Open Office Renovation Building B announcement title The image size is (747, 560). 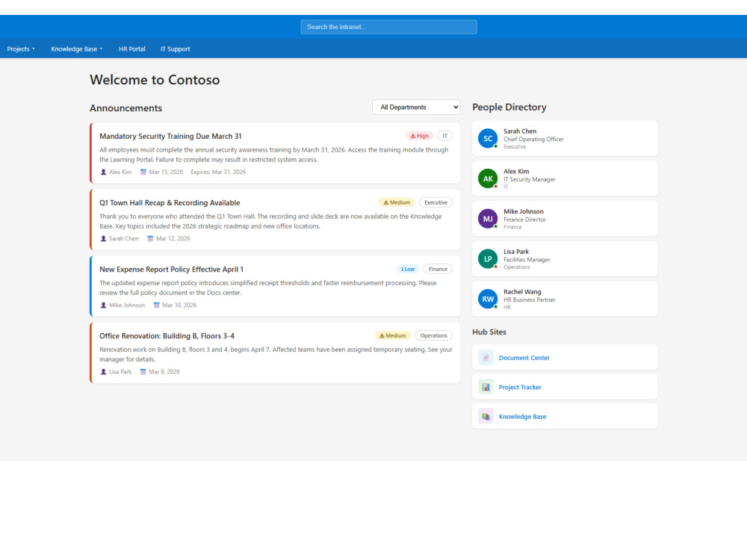click(167, 336)
